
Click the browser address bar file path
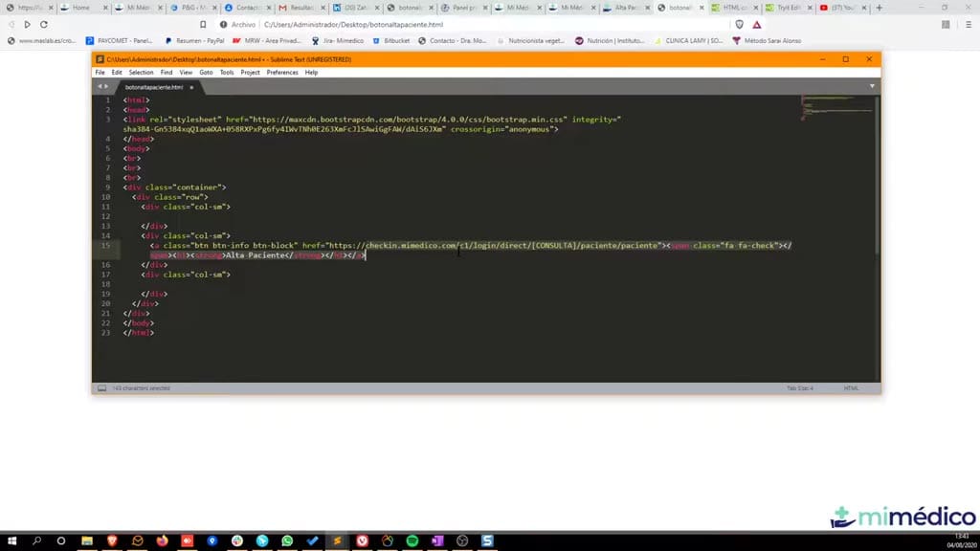(x=354, y=24)
